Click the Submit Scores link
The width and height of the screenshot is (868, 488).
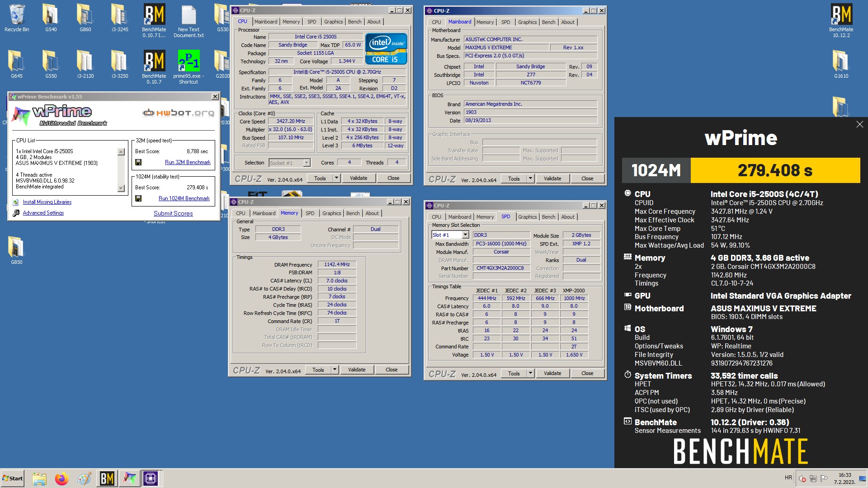click(x=173, y=213)
